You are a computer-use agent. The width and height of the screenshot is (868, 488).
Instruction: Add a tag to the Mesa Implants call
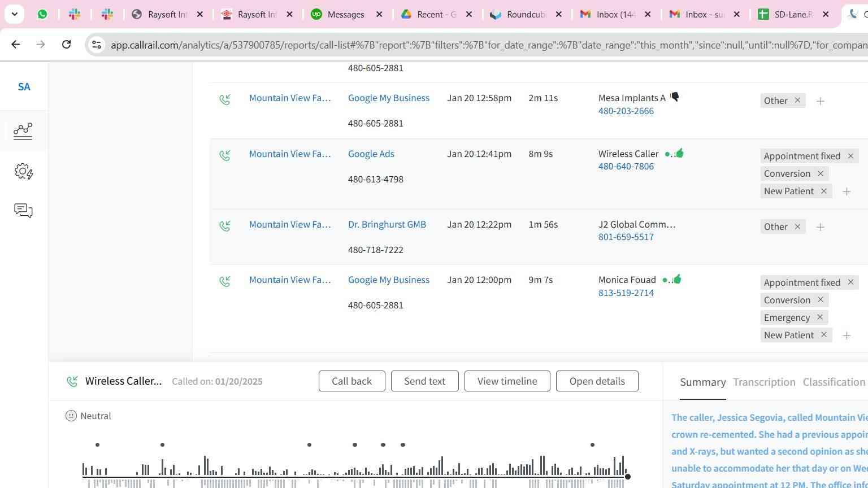(x=821, y=101)
